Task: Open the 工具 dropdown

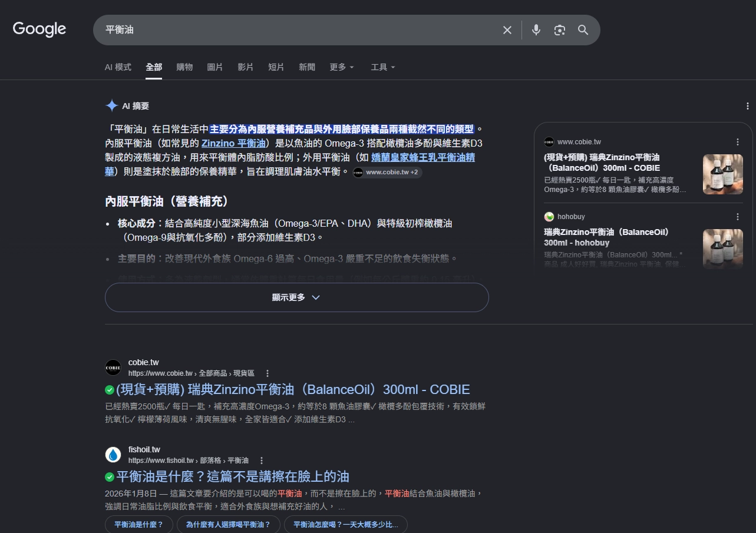Action: [x=383, y=67]
